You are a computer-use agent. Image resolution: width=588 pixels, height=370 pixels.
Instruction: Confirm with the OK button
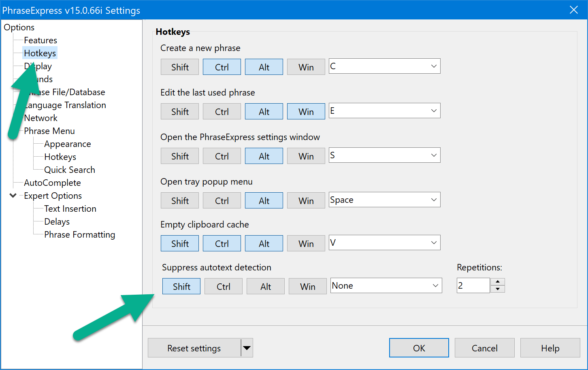(x=419, y=348)
